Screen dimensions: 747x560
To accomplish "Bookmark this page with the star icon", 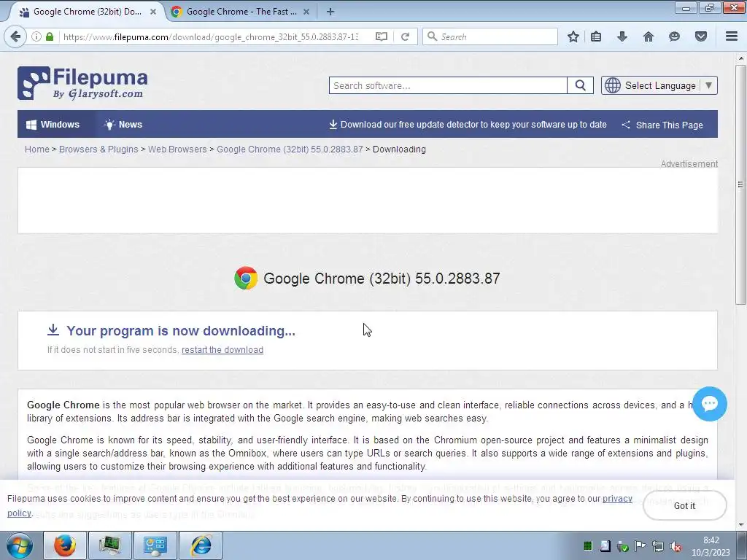I will [573, 36].
